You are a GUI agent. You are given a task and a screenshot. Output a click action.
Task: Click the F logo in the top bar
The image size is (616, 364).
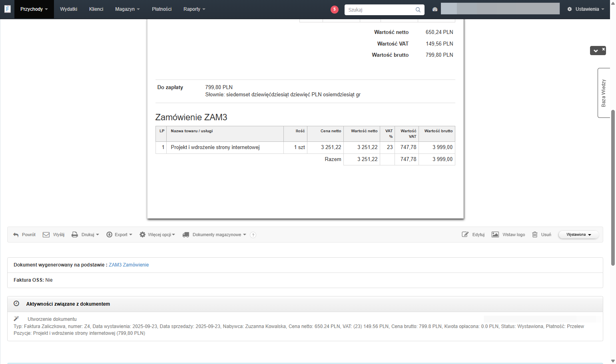(7, 9)
